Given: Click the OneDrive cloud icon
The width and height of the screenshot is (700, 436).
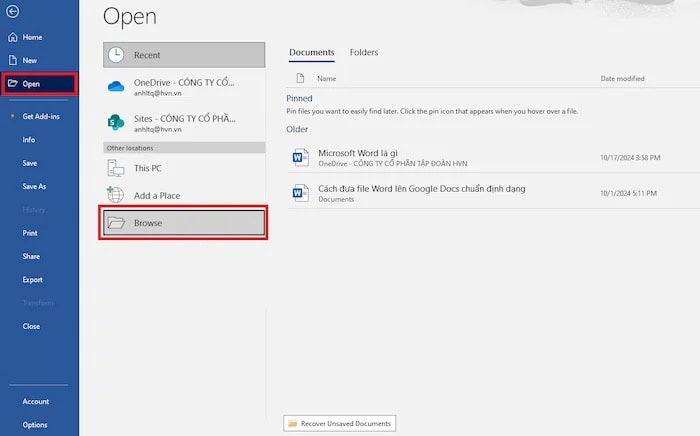Looking at the screenshot, I should click(116, 86).
